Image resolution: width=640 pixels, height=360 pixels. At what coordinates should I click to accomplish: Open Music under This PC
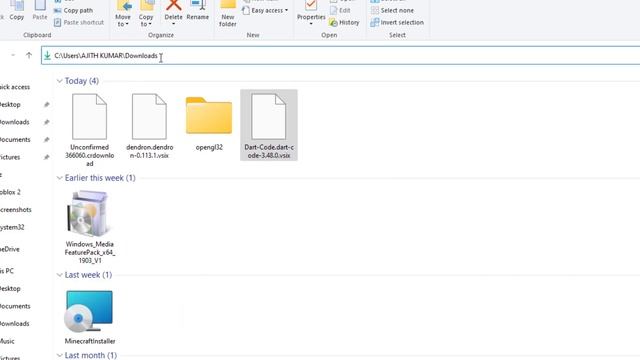(x=7, y=341)
